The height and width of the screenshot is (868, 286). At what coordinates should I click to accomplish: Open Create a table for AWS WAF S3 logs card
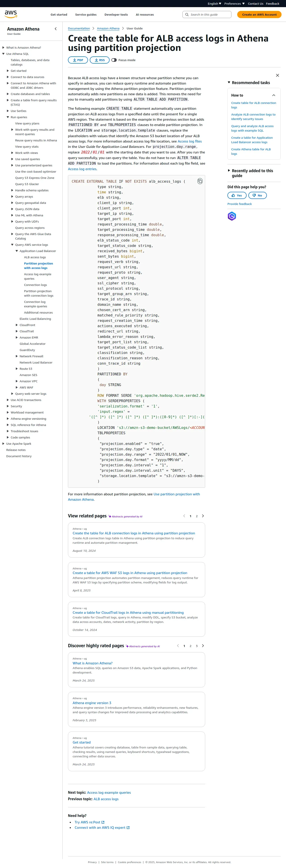point(130,573)
